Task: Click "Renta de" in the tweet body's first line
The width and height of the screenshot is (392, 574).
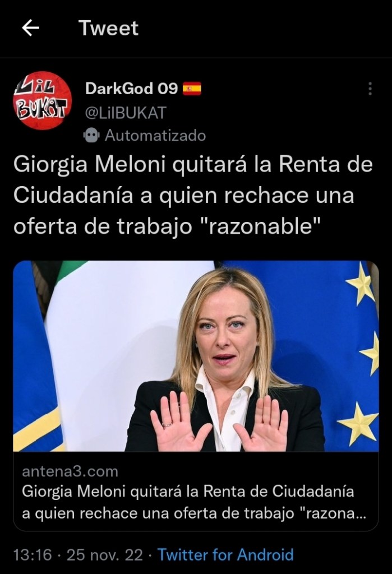Action: (326, 164)
